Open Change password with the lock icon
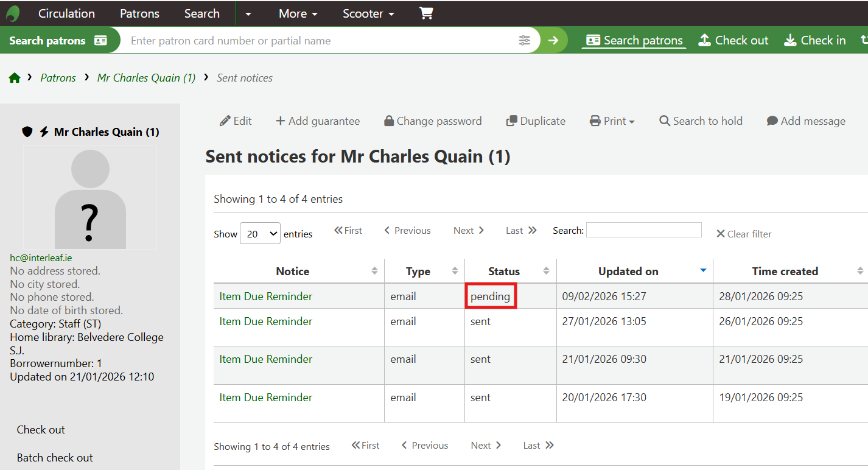The image size is (868, 470). point(433,121)
